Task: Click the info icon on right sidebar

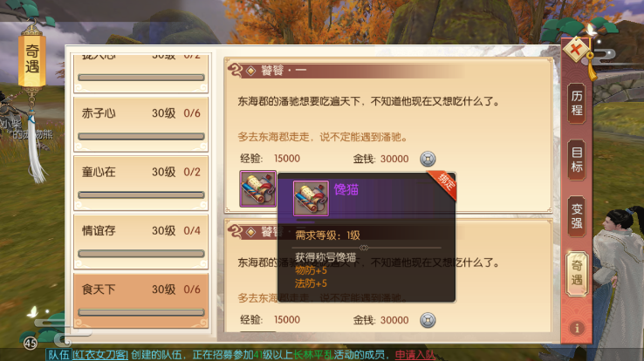Action: 577,329
